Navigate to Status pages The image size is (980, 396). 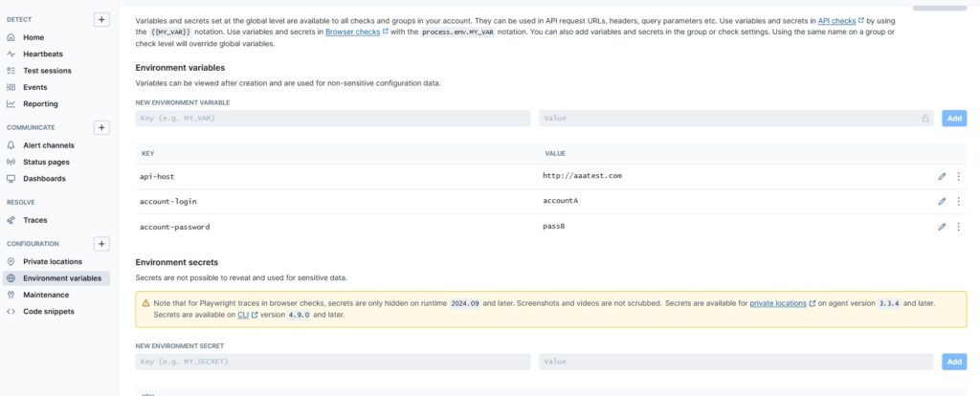(46, 162)
